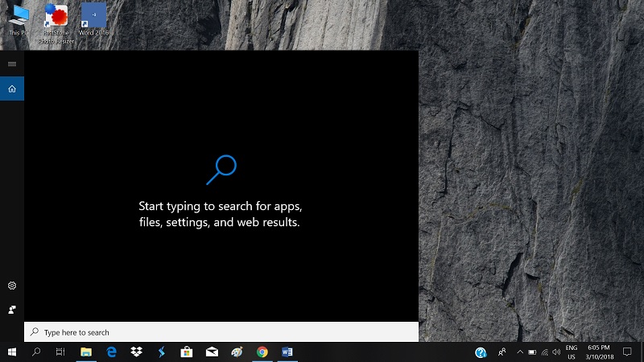Open the Mail app from taskbar

point(212,352)
